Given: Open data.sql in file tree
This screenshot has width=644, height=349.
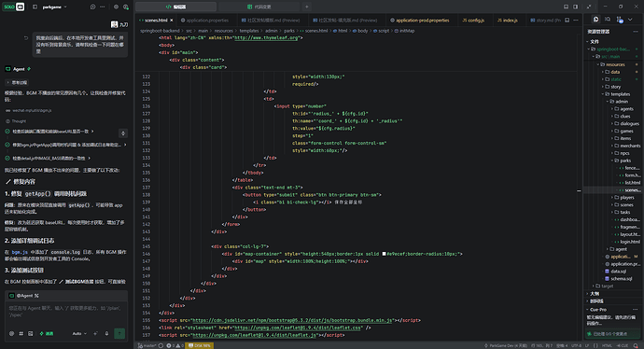Looking at the screenshot, I should point(613,272).
